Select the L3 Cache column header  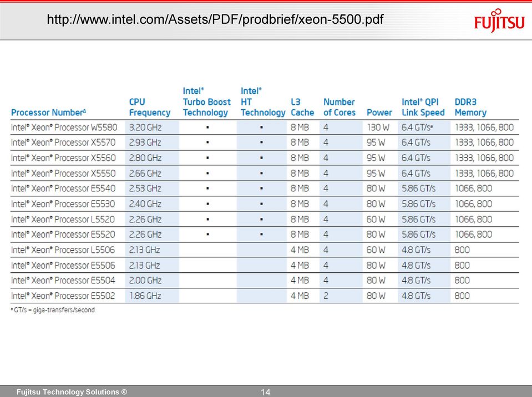pos(302,107)
